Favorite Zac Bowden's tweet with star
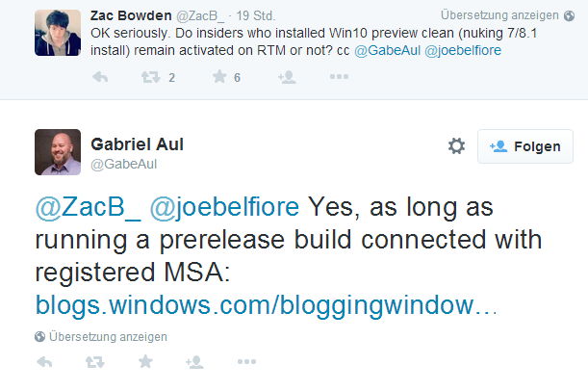 pyautogui.click(x=219, y=76)
